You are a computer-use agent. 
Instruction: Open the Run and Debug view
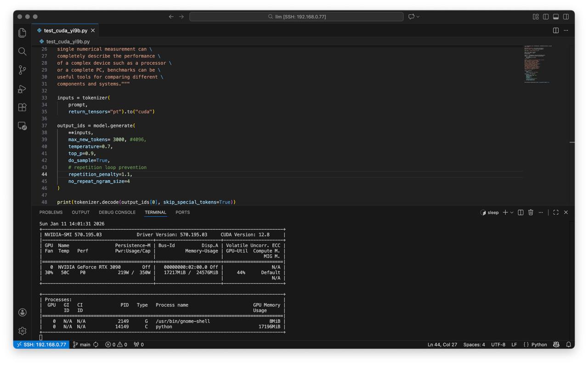(x=22, y=89)
